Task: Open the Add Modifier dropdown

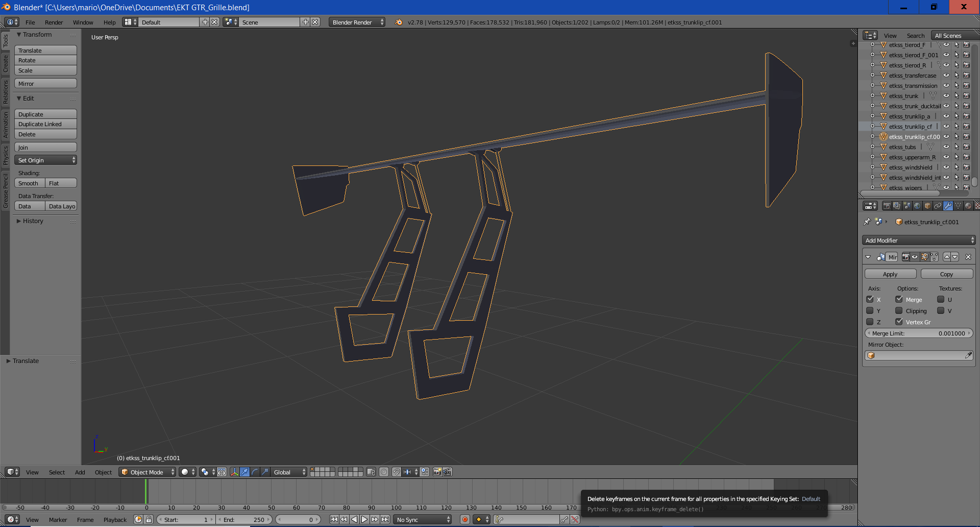Action: tap(919, 241)
